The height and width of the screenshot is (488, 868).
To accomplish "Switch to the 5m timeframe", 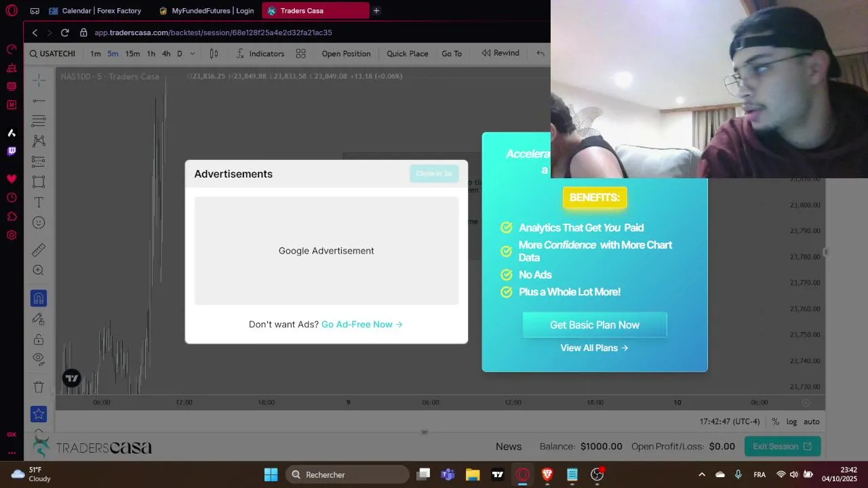I will coord(113,54).
